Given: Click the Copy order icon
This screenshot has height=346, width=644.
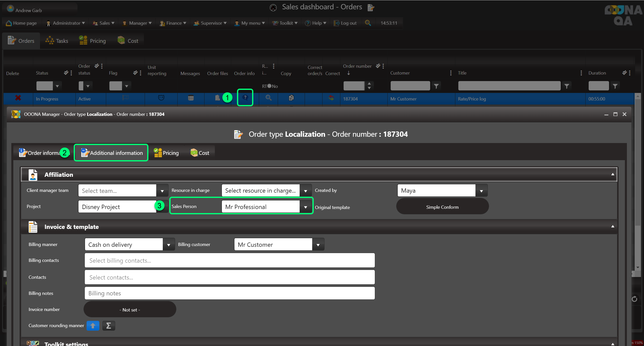Looking at the screenshot, I should click(x=291, y=98).
